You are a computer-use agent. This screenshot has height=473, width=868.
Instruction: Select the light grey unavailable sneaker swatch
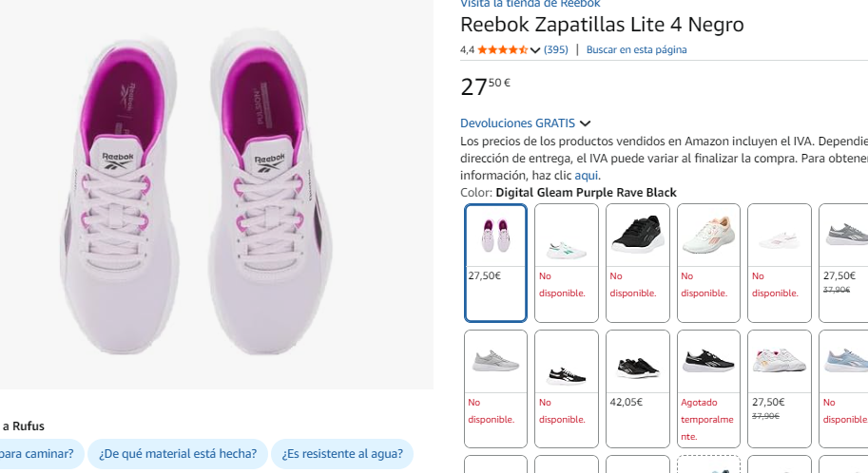(x=495, y=388)
